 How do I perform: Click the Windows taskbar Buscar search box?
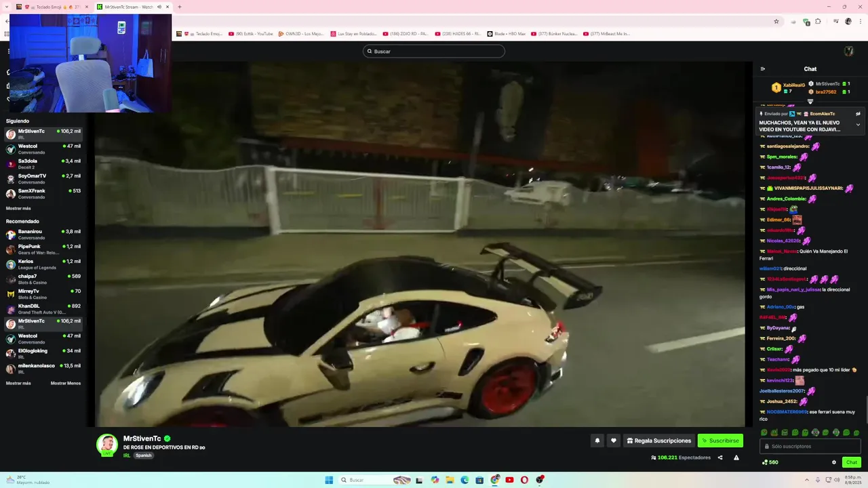pos(375,480)
